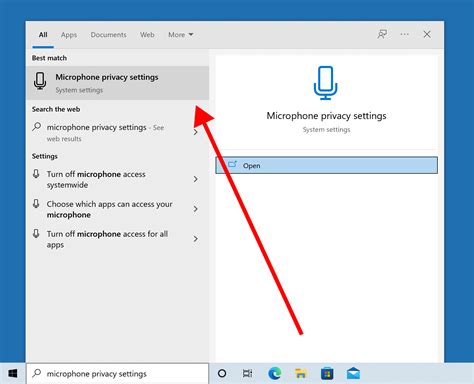Click mic icon beside Choose which apps
This screenshot has height=384, width=474.
tap(36, 203)
